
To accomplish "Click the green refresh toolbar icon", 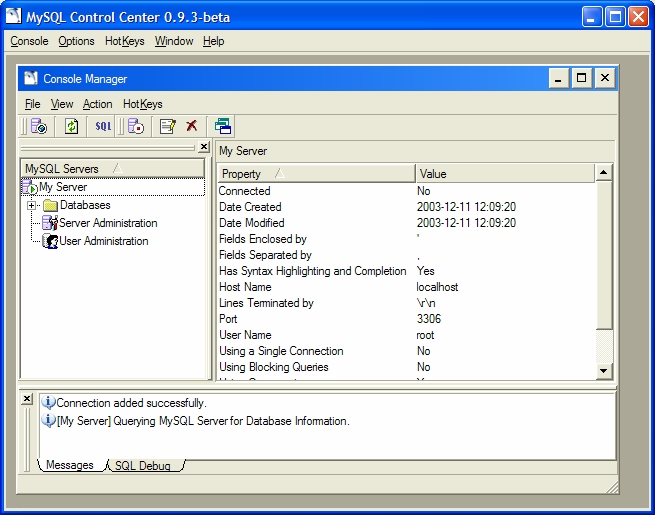I will pyautogui.click(x=71, y=126).
